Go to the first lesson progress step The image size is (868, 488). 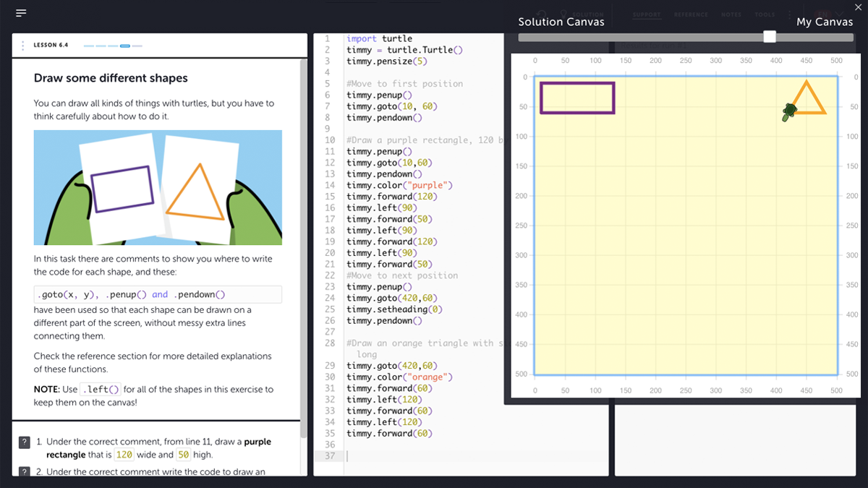(x=89, y=46)
